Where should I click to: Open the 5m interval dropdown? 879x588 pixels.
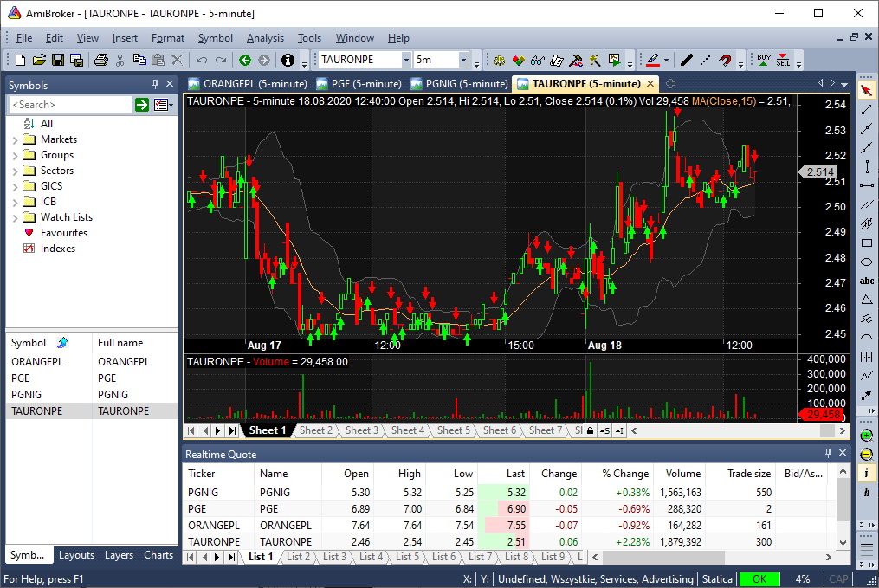coord(463,60)
